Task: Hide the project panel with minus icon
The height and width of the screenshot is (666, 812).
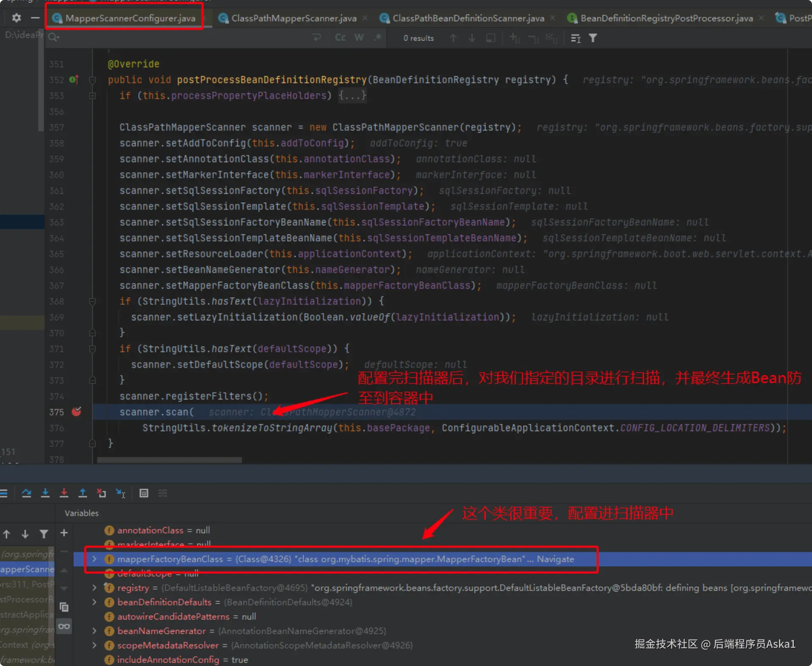Action: (x=35, y=18)
